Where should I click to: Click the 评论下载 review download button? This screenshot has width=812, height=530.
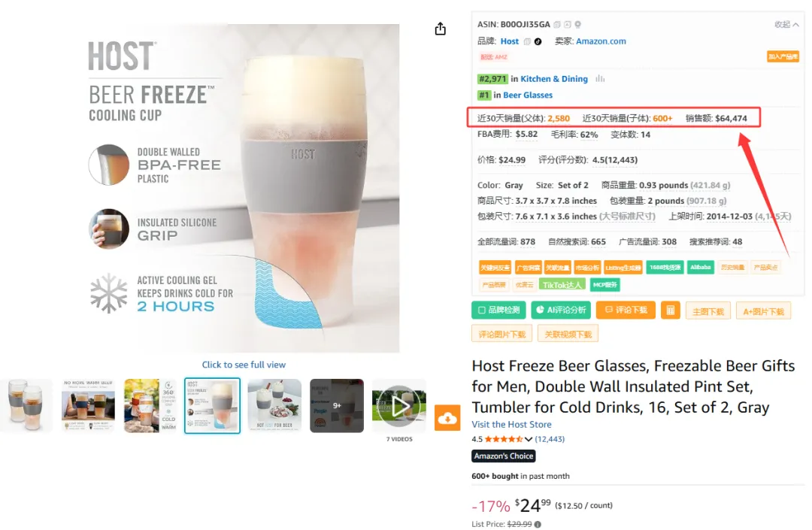(626, 310)
